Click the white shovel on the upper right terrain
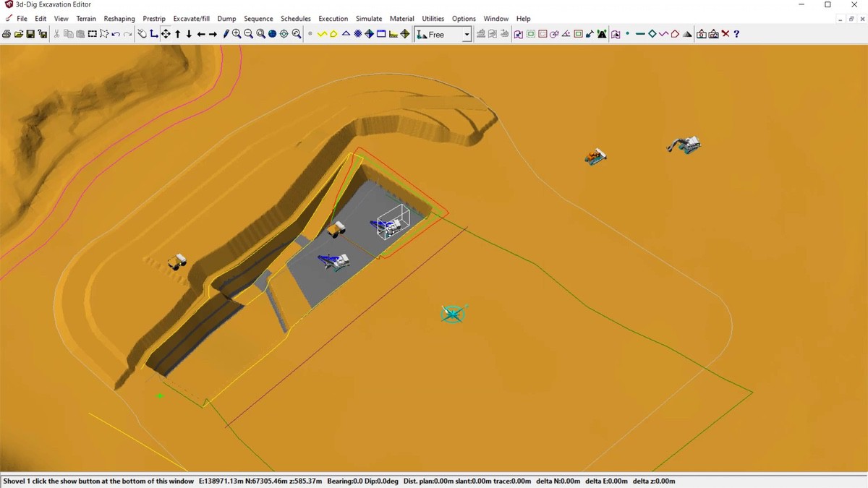The height and width of the screenshot is (488, 868). (684, 145)
